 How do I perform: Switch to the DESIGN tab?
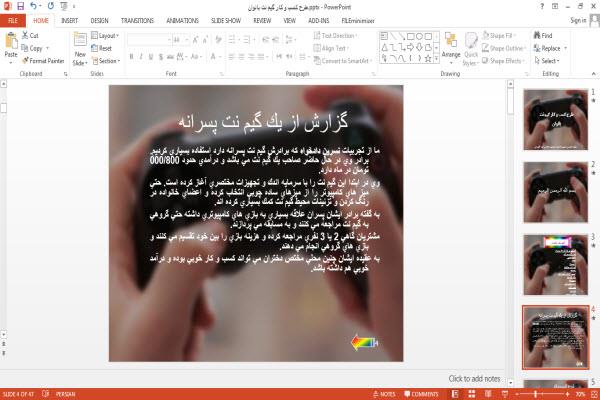(99, 21)
